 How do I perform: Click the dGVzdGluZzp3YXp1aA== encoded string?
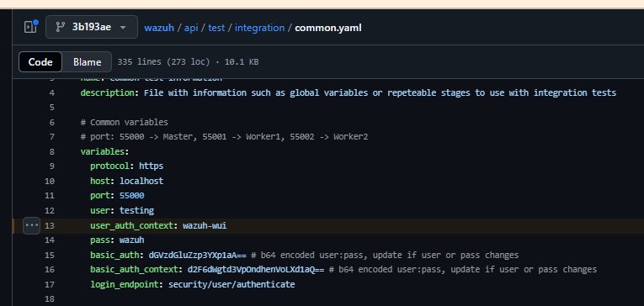click(x=198, y=255)
